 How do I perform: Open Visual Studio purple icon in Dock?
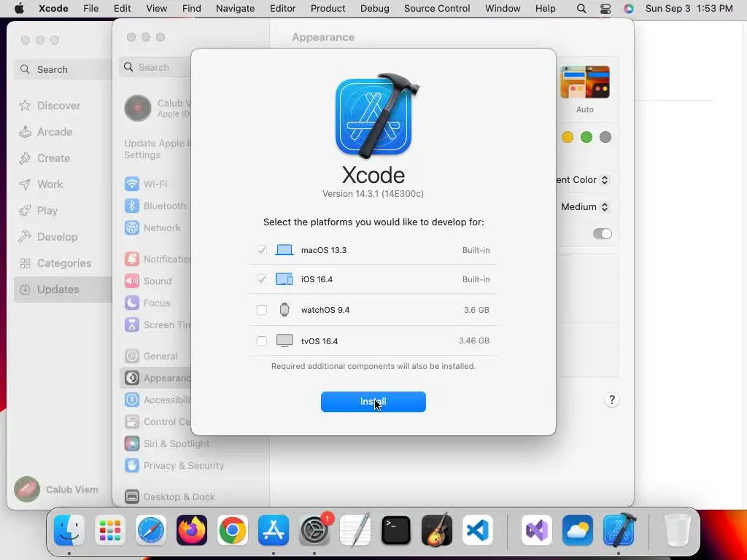click(x=537, y=530)
